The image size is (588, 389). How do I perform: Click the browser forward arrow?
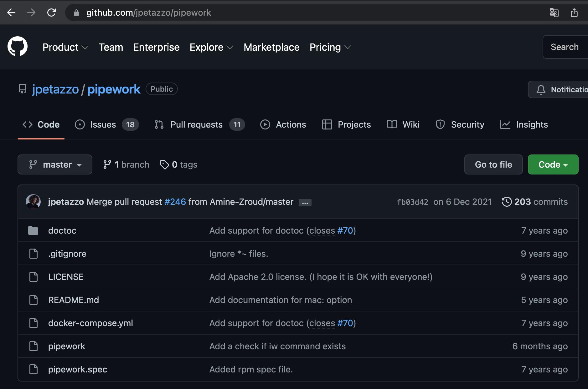coord(31,13)
